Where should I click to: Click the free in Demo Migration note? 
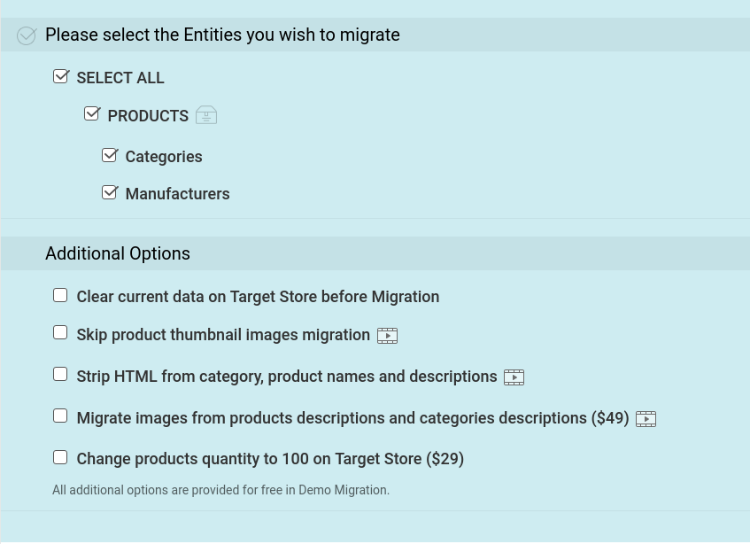(x=221, y=490)
